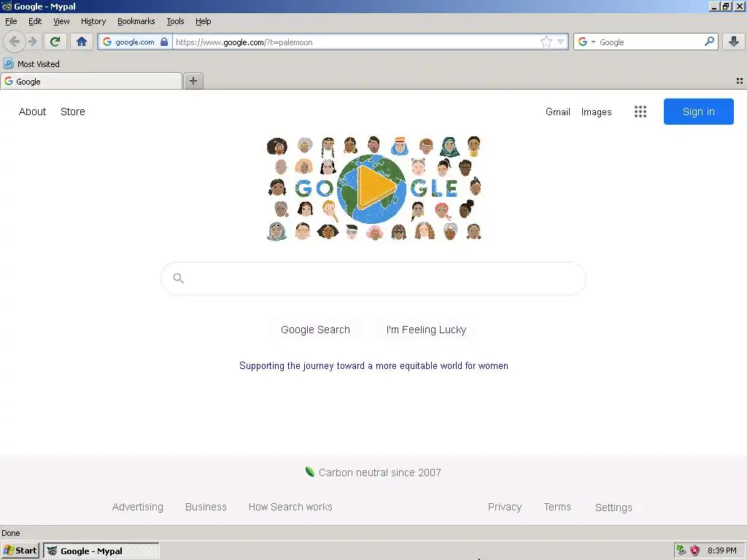Image resolution: width=747 pixels, height=560 pixels.
Task: Open the Downloads arrow button
Action: [x=734, y=42]
